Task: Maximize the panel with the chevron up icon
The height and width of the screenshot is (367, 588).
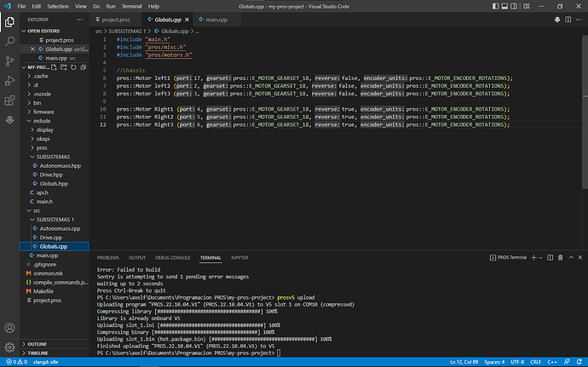Action: coord(571,257)
